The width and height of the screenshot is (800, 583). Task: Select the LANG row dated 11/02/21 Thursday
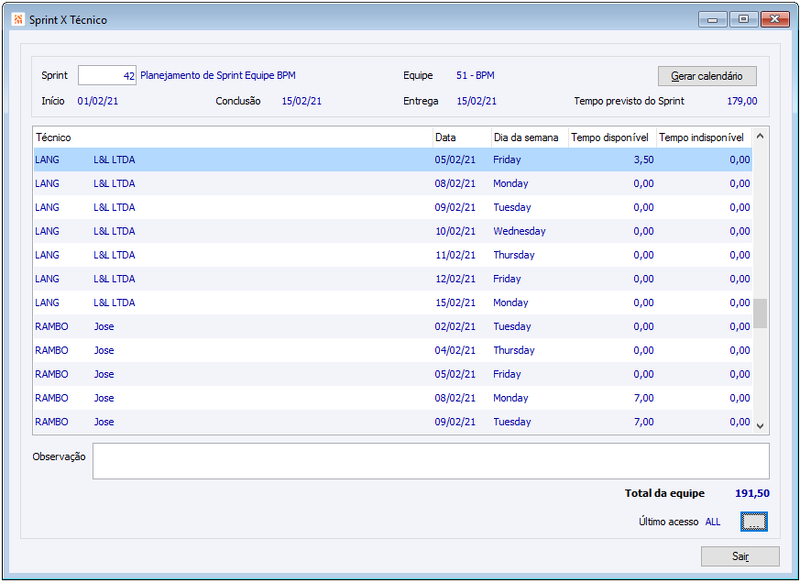(x=392, y=255)
